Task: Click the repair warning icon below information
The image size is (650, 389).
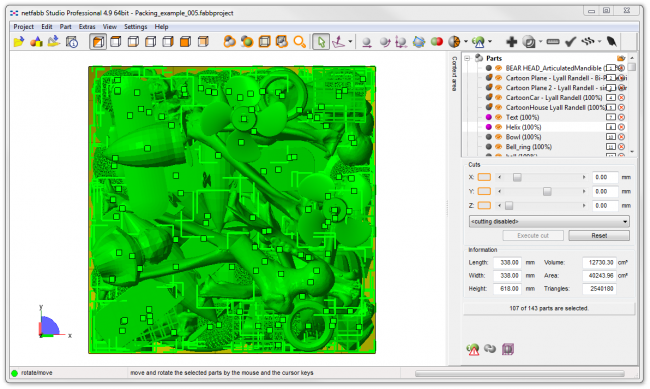Action: tap(473, 349)
